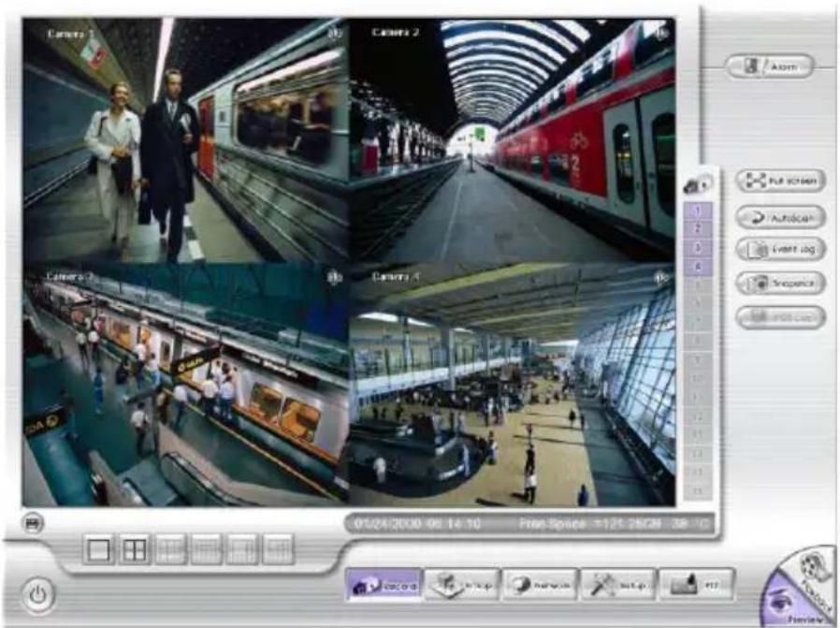Select the Camera 1 video feed
The width and height of the screenshot is (840, 628).
coord(185,140)
